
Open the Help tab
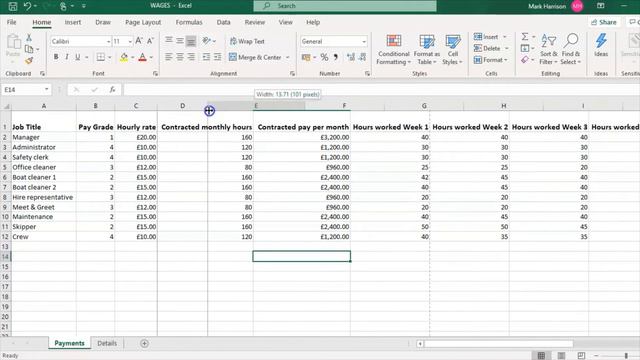[313, 22]
